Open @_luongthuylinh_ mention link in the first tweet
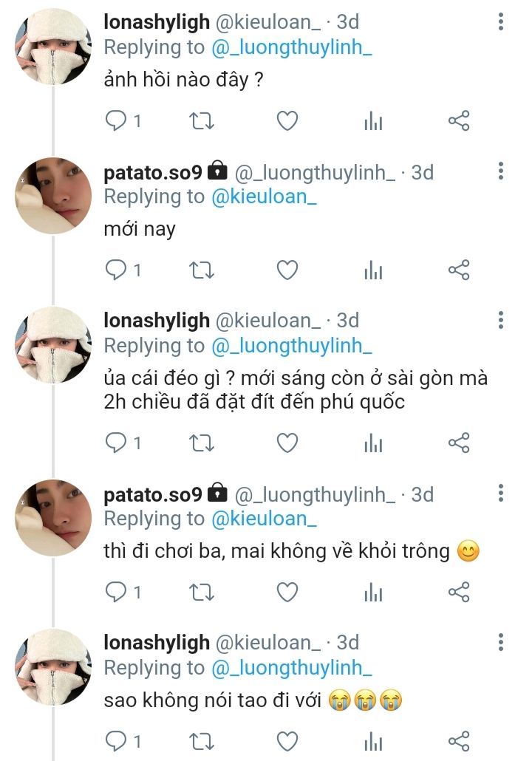 (x=292, y=47)
